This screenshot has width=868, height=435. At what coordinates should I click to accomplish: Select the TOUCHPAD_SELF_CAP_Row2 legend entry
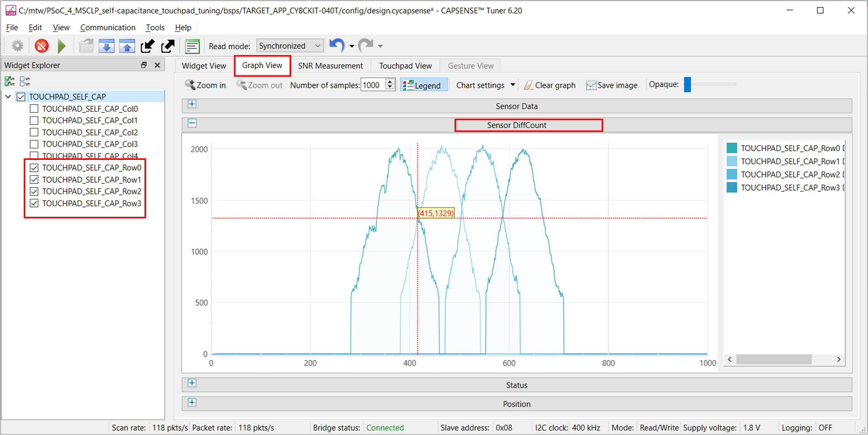pyautogui.click(x=785, y=174)
